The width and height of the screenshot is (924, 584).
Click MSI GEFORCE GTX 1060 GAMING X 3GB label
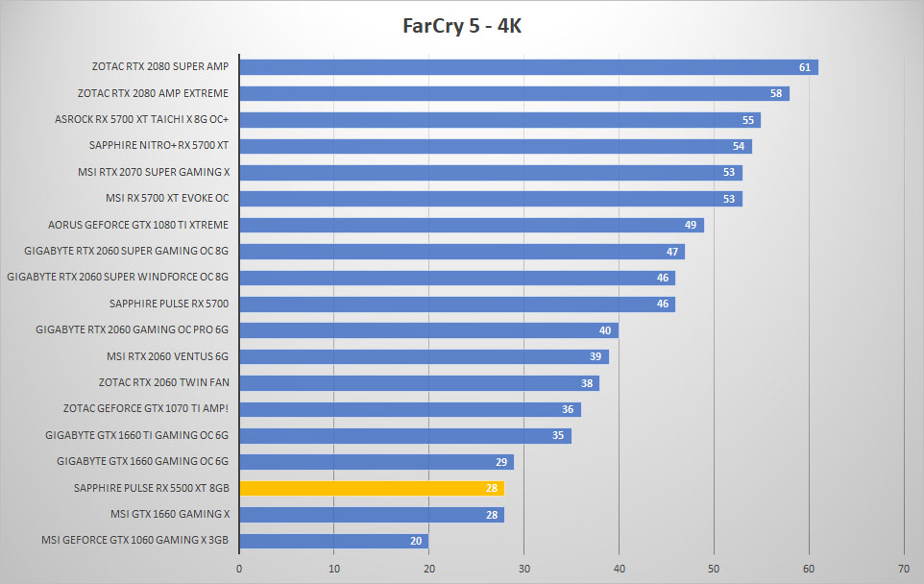[134, 540]
